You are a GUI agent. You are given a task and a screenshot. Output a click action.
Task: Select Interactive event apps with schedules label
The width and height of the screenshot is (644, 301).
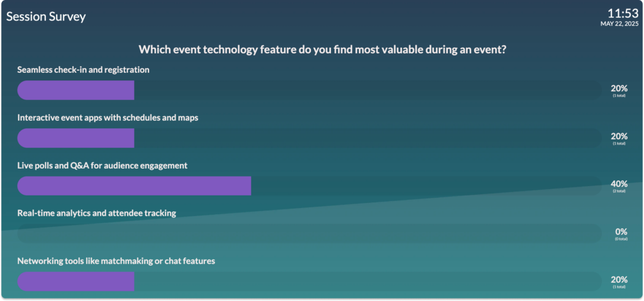coord(108,118)
